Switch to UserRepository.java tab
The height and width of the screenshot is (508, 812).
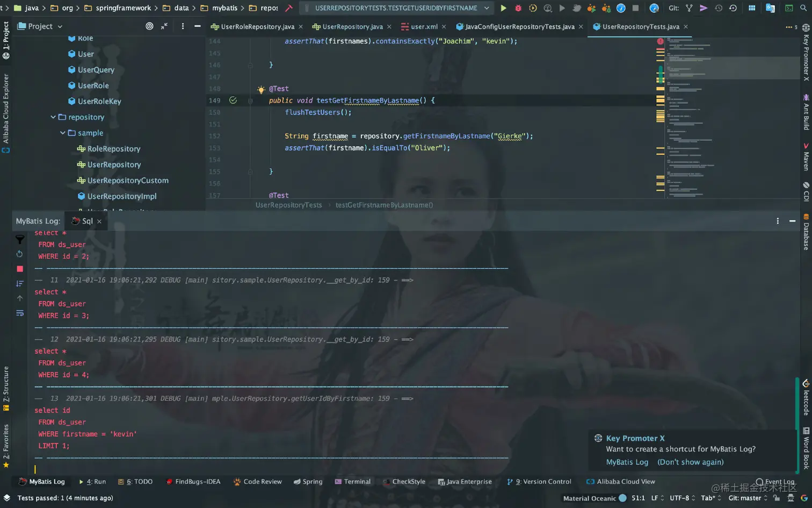pos(352,26)
